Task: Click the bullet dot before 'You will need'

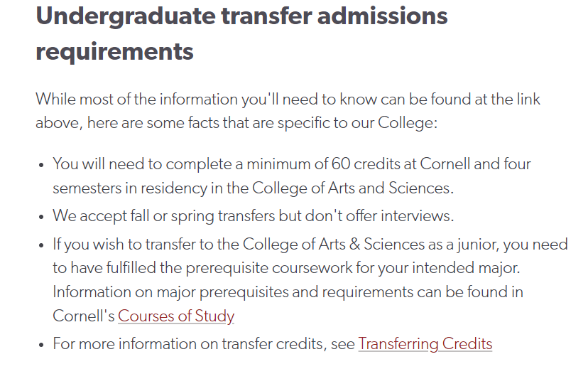Action: tap(41, 165)
